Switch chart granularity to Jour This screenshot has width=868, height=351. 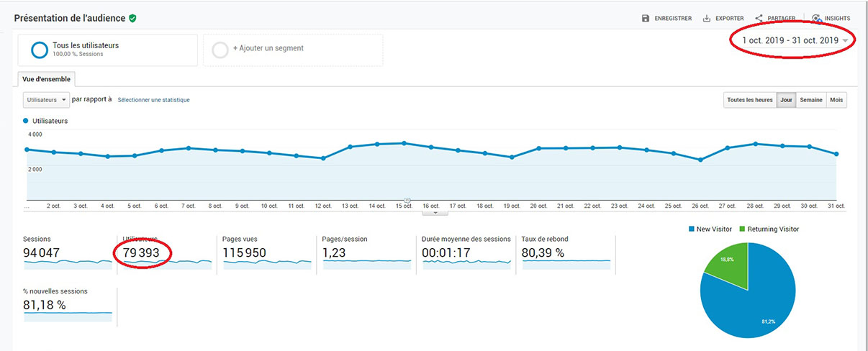(786, 100)
